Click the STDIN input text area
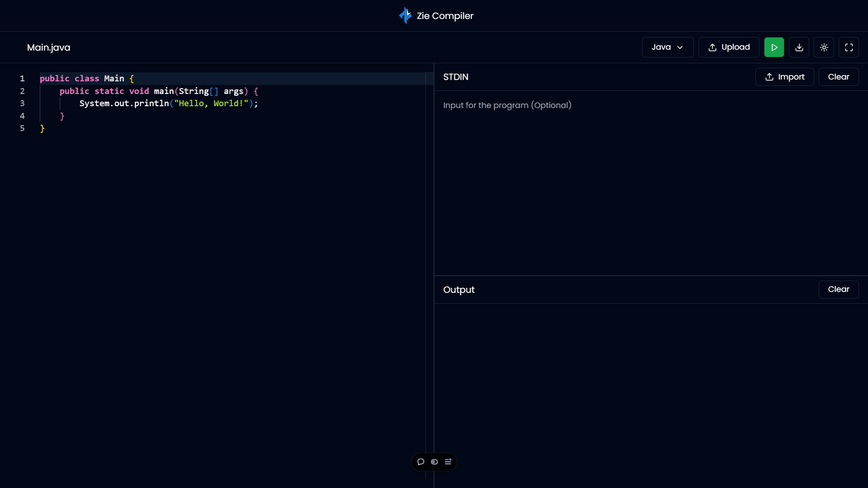868x488 pixels. [x=650, y=181]
